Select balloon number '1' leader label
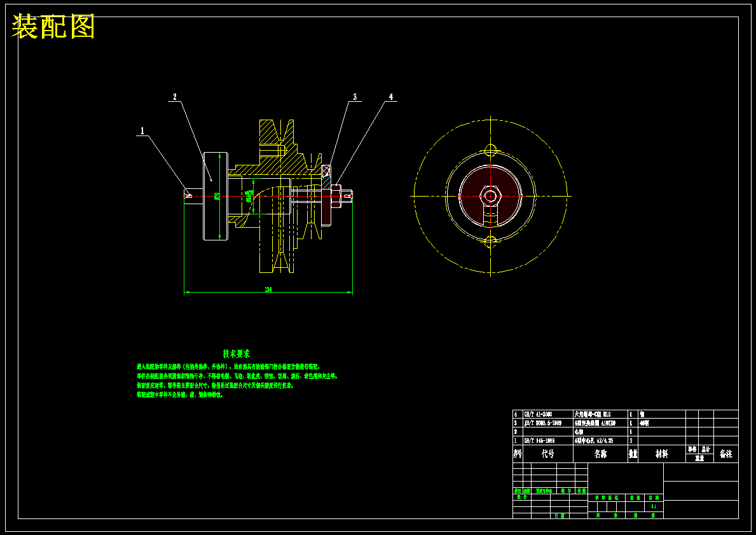 (142, 131)
